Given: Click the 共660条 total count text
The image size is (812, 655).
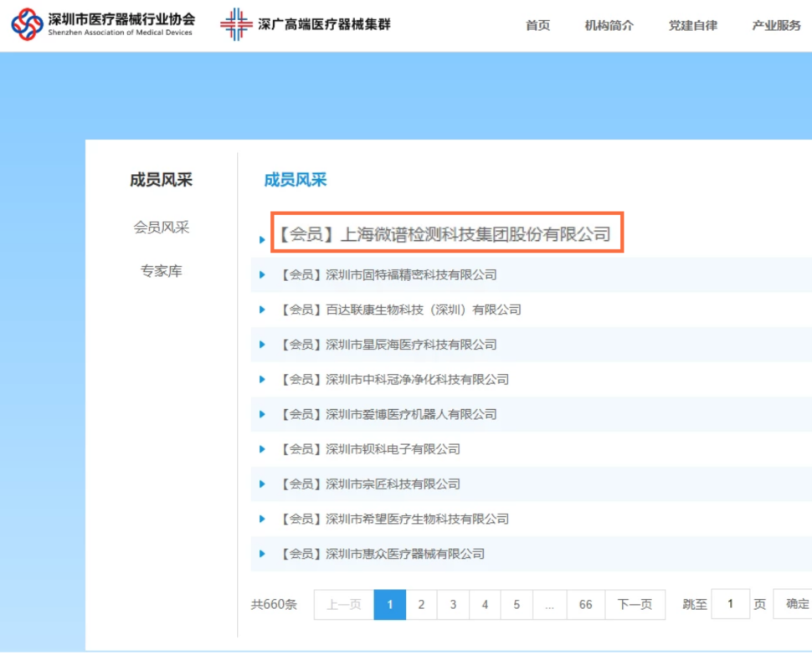Looking at the screenshot, I should tap(274, 604).
